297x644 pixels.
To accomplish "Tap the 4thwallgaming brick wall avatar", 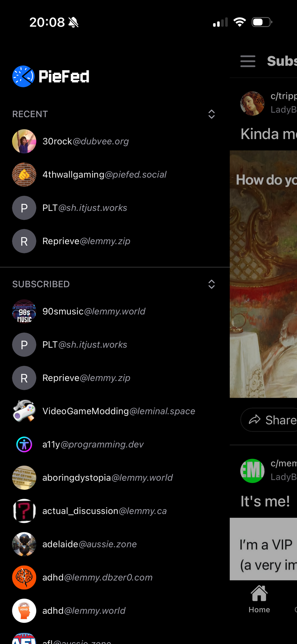I will [x=24, y=175].
